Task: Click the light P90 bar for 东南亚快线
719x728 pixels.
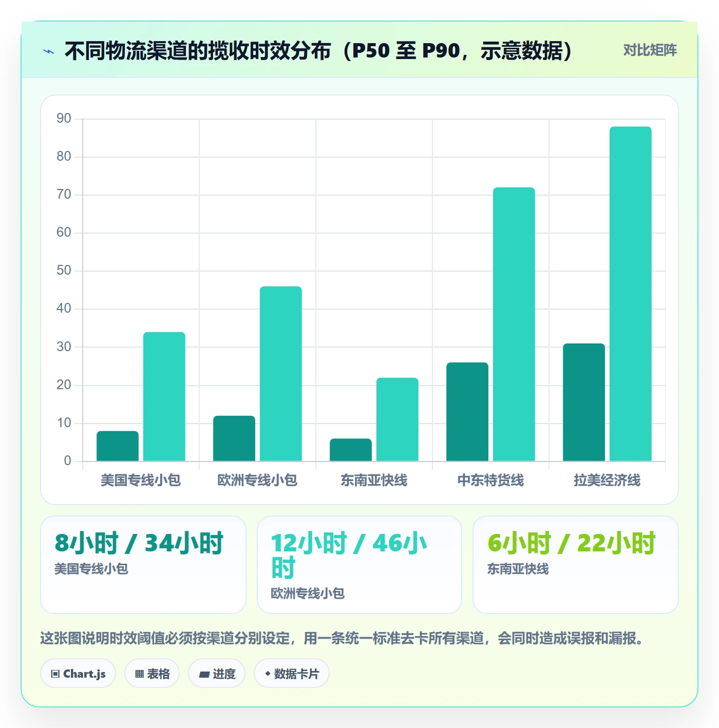Action: (398, 419)
